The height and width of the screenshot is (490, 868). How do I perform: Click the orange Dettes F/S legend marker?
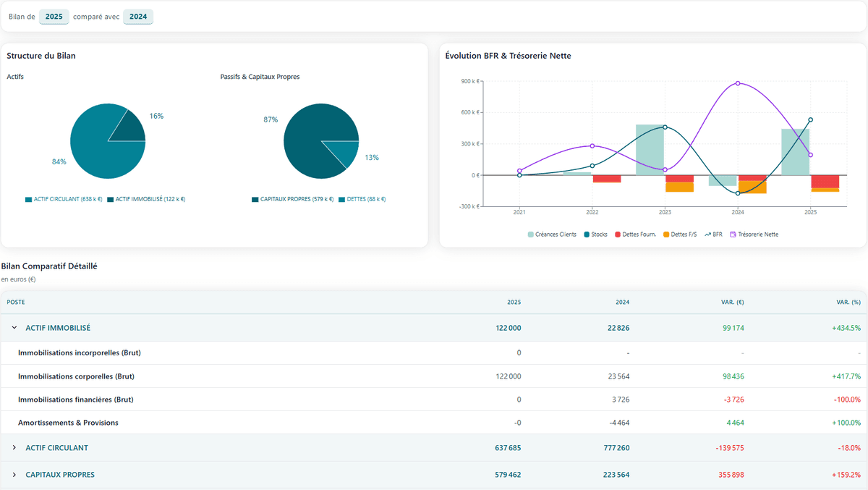666,235
